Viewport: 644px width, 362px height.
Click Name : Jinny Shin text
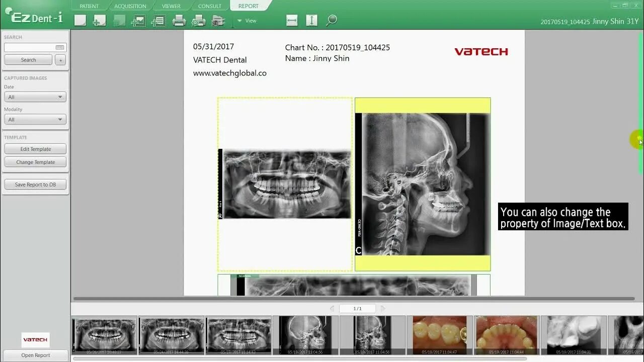317,58
